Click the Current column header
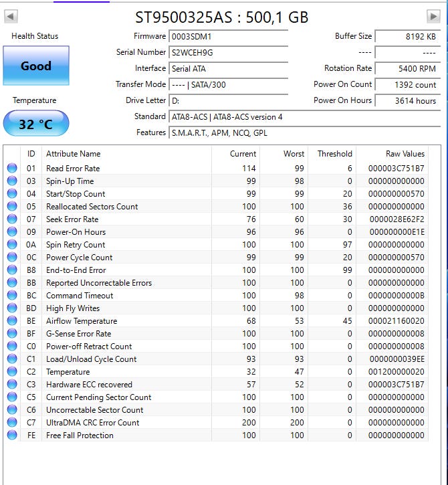Viewport: 448px width, 485px height. [236, 154]
